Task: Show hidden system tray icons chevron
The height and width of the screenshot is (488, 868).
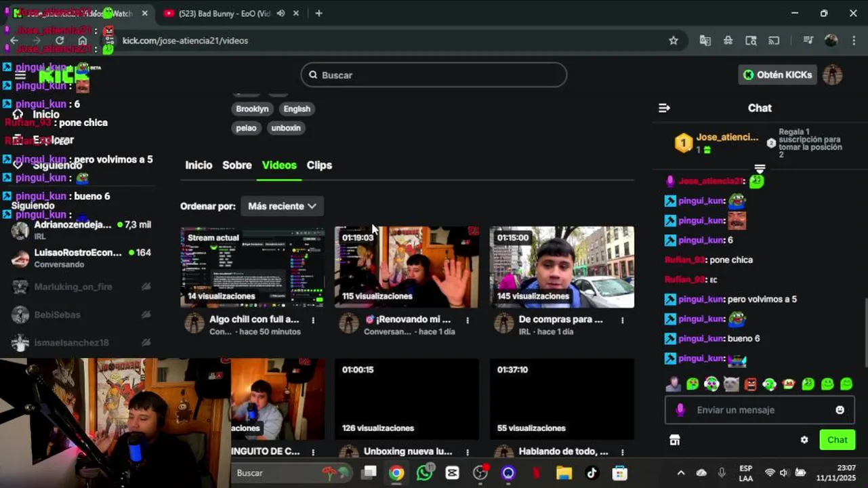Action: point(681,473)
